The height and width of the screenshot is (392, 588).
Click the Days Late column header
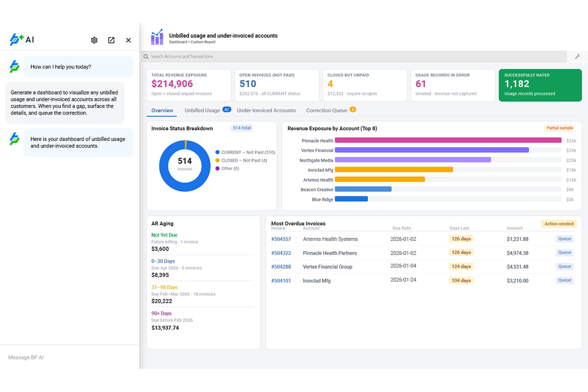click(459, 228)
